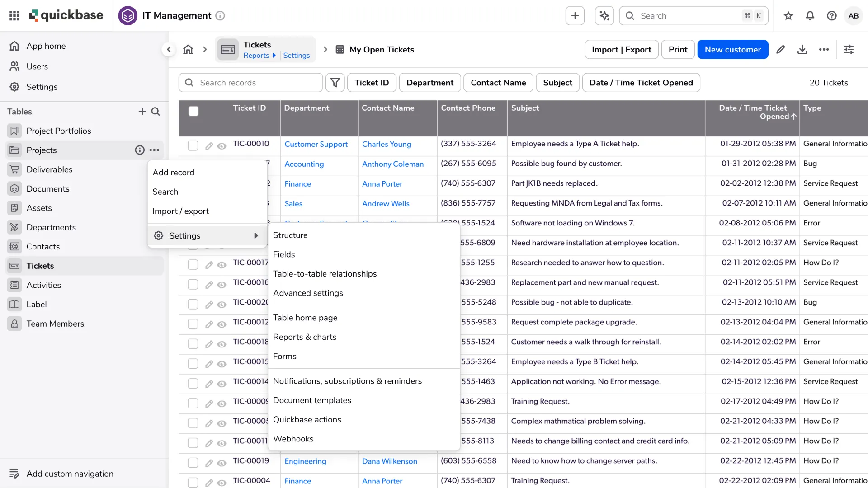Expand the Reports dropdown under Tickets
The width and height of the screenshot is (868, 488).
[x=259, y=55]
